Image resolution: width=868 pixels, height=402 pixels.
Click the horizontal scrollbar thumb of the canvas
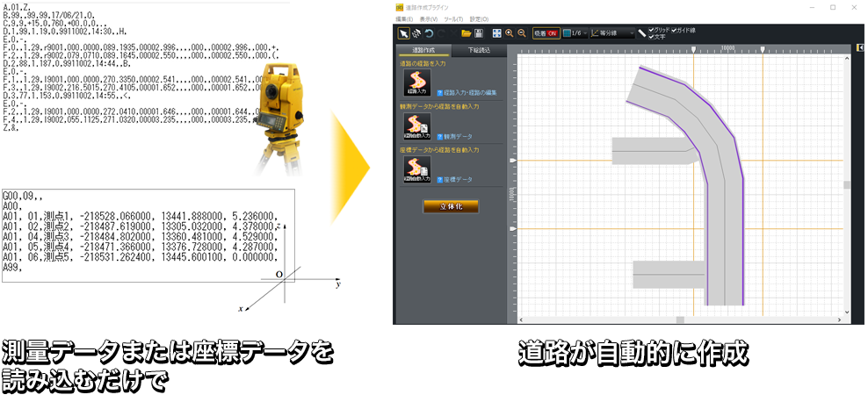(x=680, y=319)
